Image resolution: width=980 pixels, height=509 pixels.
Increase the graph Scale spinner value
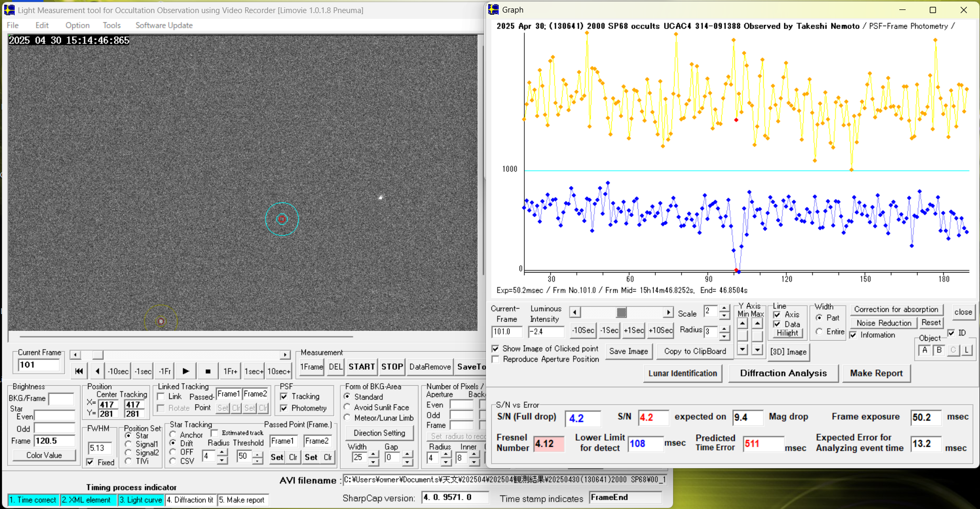724,308
